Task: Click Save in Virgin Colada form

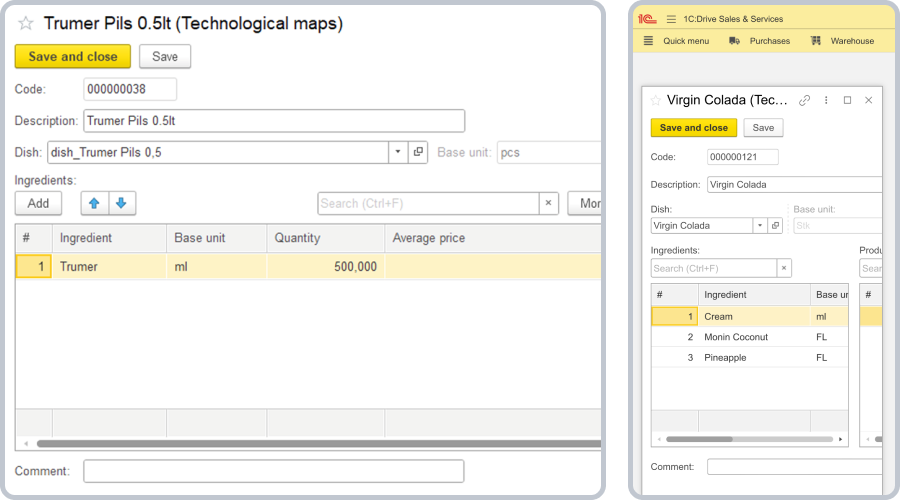Action: [x=763, y=127]
